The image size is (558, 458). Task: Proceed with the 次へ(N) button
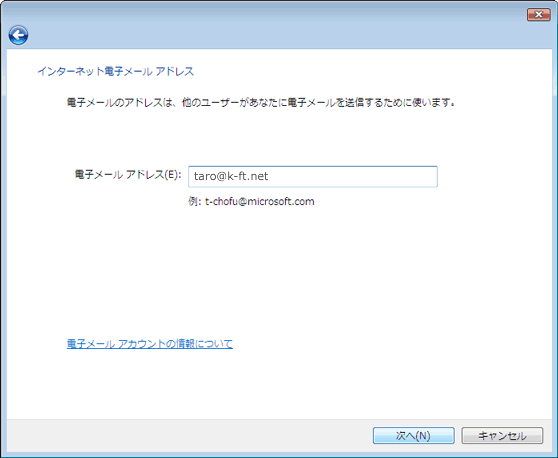coord(414,436)
